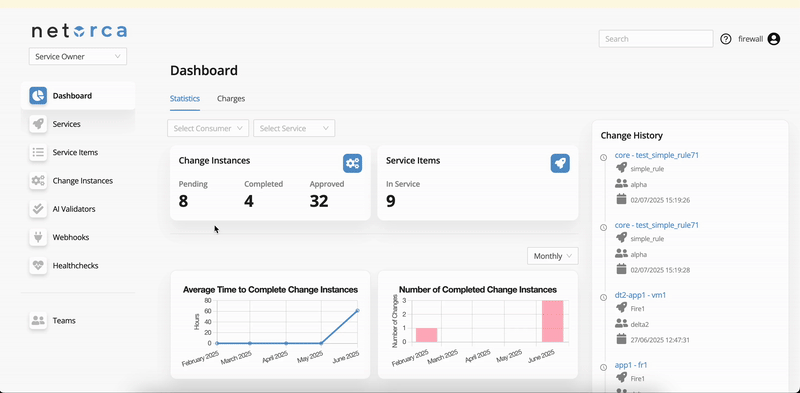
Task: Go to Teams people icon
Action: pos(38,321)
